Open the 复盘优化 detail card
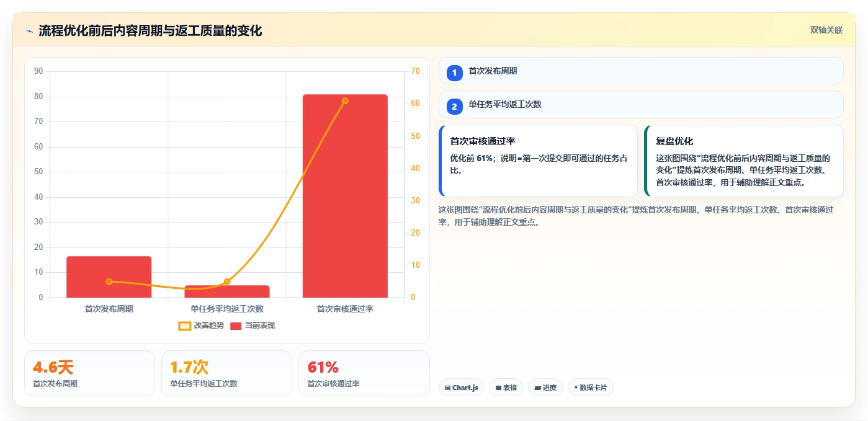This screenshot has height=421, width=868. point(744,161)
